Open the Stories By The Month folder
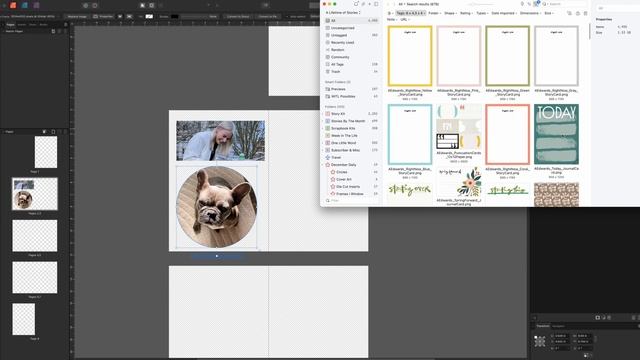Viewport: 640px width, 360px height. [x=351, y=121]
